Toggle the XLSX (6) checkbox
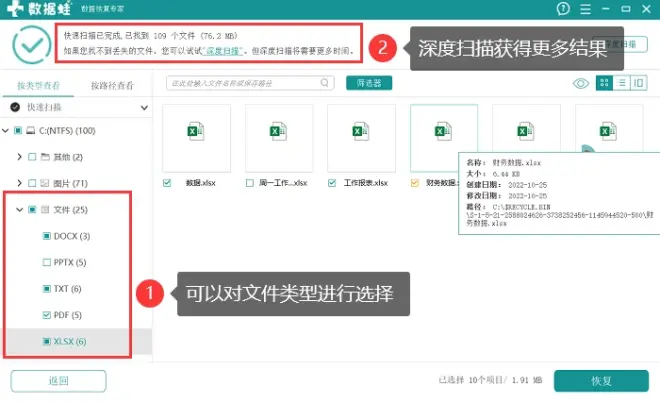Image resolution: width=660 pixels, height=403 pixels. (47, 341)
